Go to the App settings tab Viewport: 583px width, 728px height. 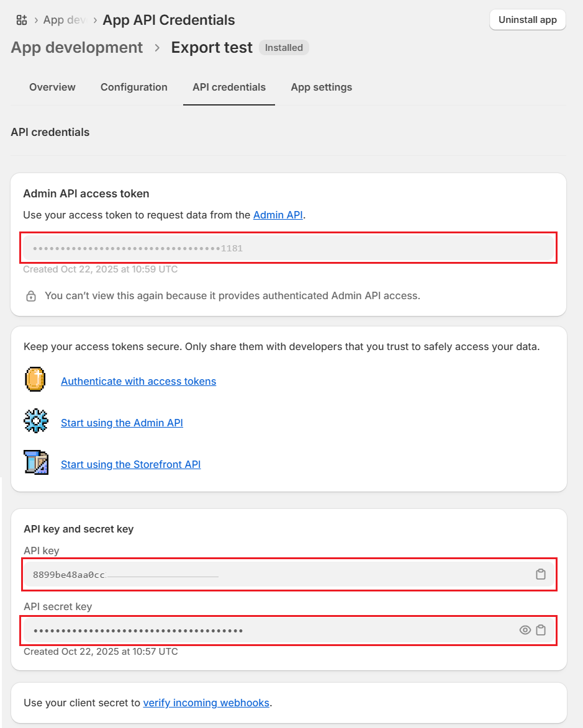click(322, 88)
